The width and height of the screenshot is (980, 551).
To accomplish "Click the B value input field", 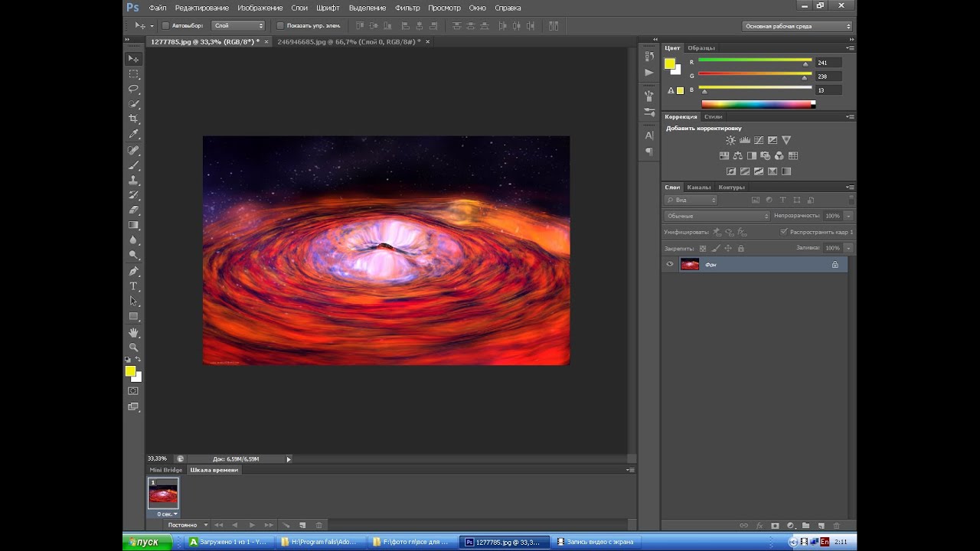I will click(828, 90).
